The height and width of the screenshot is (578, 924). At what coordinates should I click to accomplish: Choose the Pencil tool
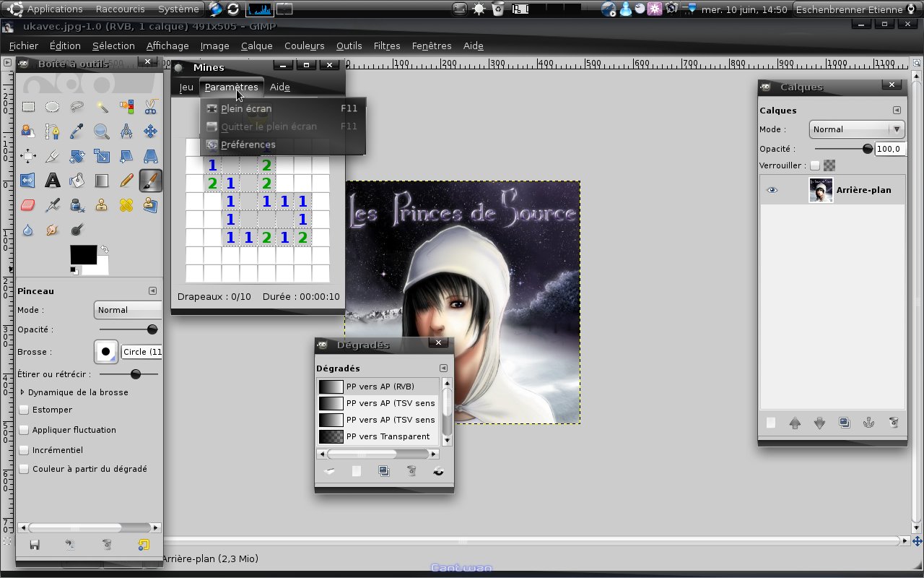(x=126, y=181)
